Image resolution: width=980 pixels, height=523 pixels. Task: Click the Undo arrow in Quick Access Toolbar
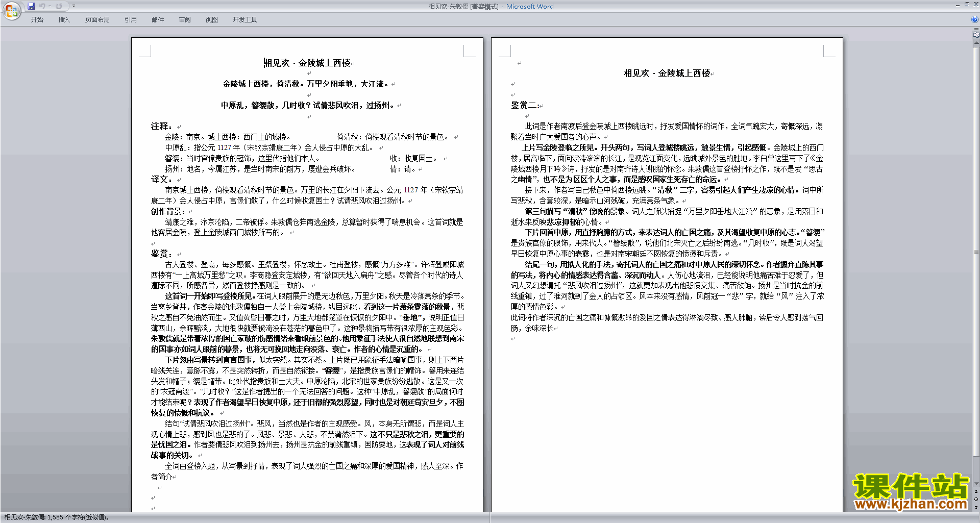pos(42,6)
